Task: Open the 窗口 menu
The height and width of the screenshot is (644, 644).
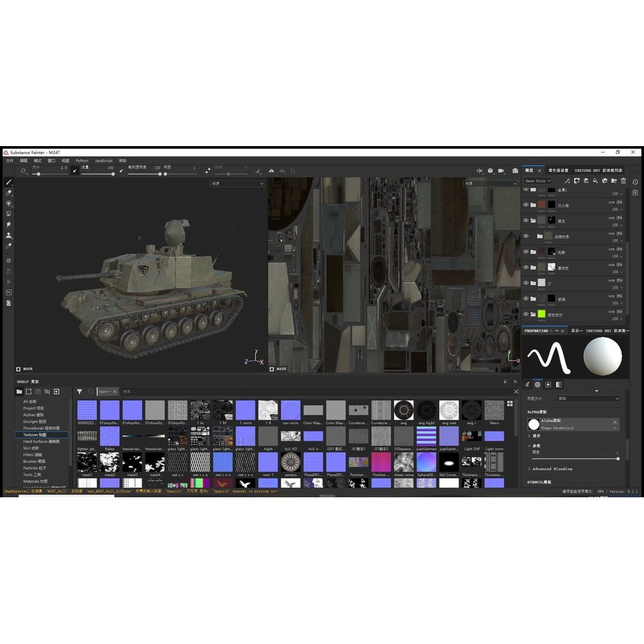Action: [x=51, y=160]
